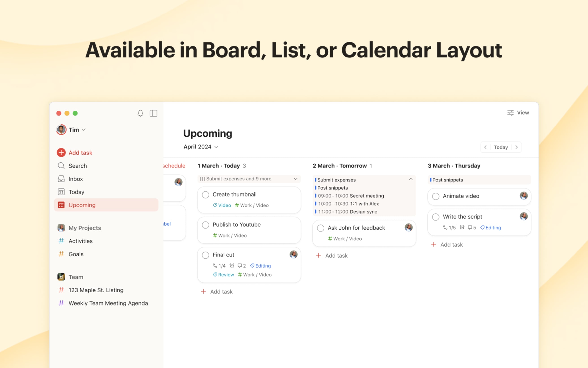Open the View options button
588x368 pixels.
point(518,113)
